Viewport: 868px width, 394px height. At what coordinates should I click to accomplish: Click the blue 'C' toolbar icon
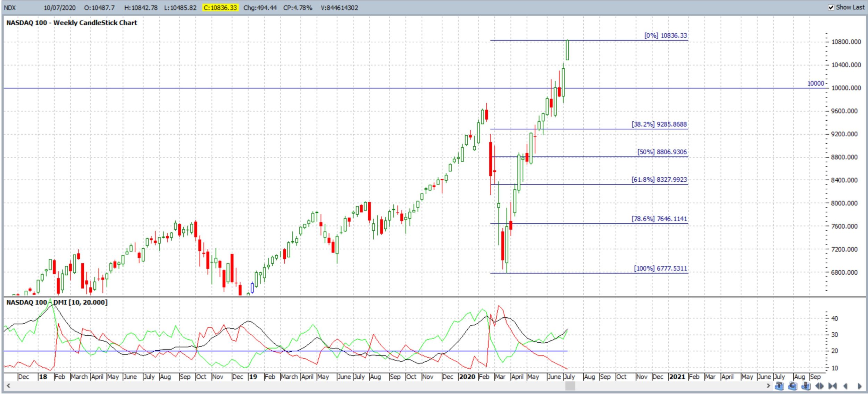click(793, 386)
